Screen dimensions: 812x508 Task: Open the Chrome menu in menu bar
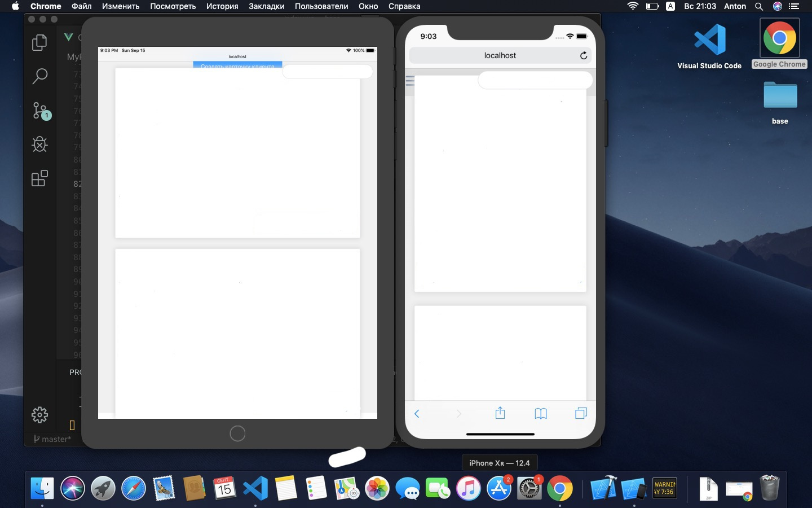(46, 6)
